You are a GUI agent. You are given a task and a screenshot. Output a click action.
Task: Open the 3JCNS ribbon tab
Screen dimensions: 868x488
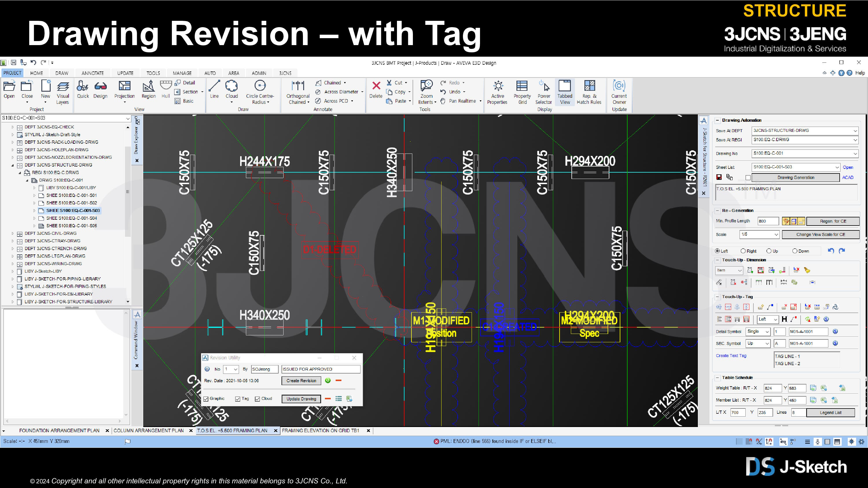point(285,73)
